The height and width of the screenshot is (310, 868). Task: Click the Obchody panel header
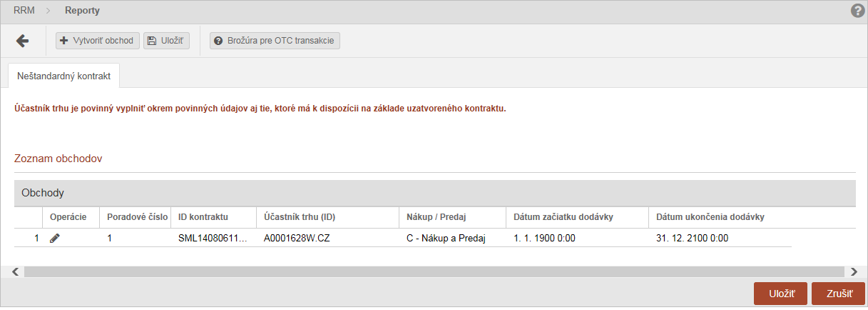[434, 194]
